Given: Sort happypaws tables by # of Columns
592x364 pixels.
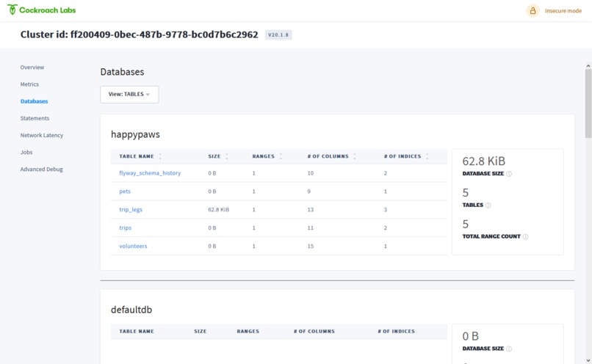Looking at the screenshot, I should point(331,156).
